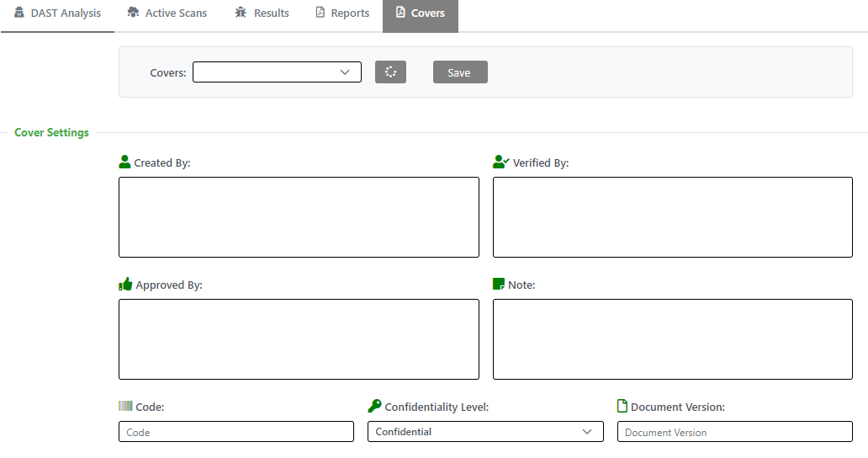The height and width of the screenshot is (458, 868).
Task: Focus the Created By text area
Action: point(299,217)
